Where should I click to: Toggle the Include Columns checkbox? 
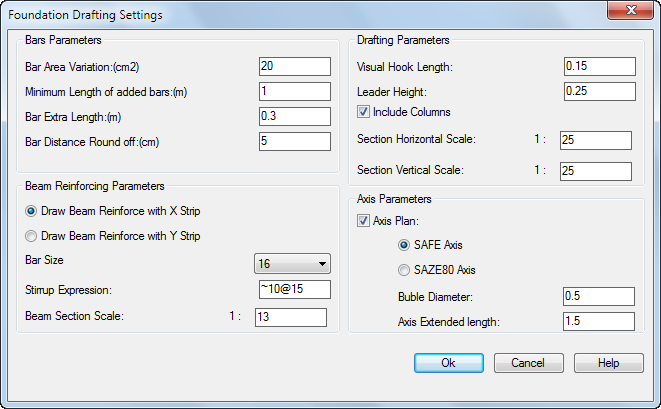(x=363, y=112)
